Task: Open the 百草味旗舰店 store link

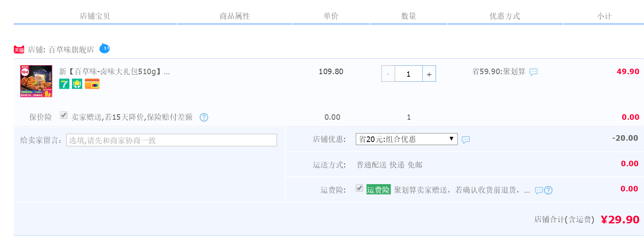Action: pyautogui.click(x=72, y=49)
